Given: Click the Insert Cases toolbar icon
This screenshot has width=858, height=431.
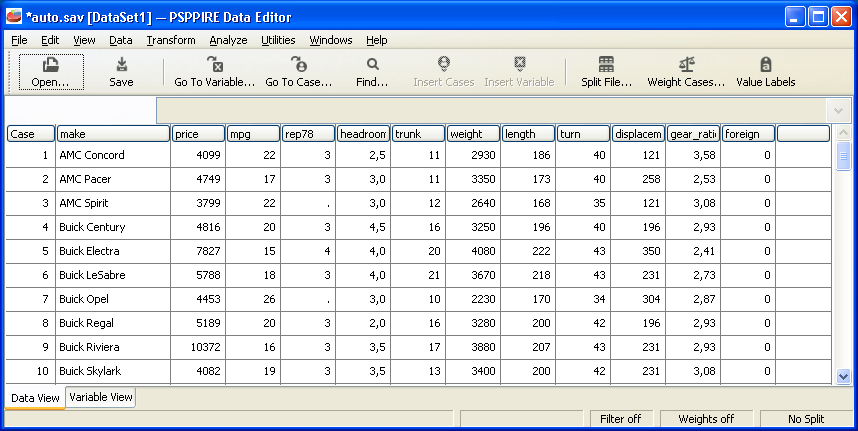Looking at the screenshot, I should point(444,72).
